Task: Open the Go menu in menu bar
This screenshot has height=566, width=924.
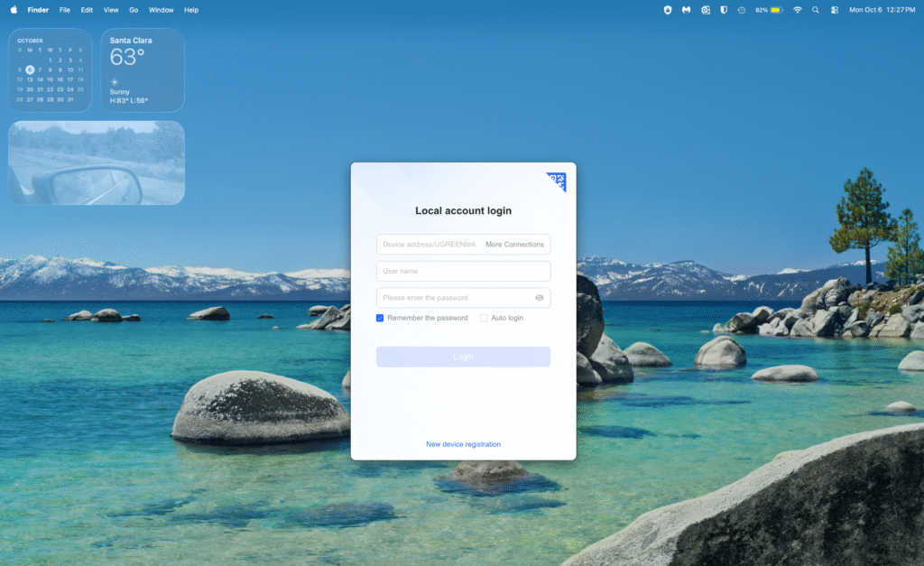Action: (134, 10)
